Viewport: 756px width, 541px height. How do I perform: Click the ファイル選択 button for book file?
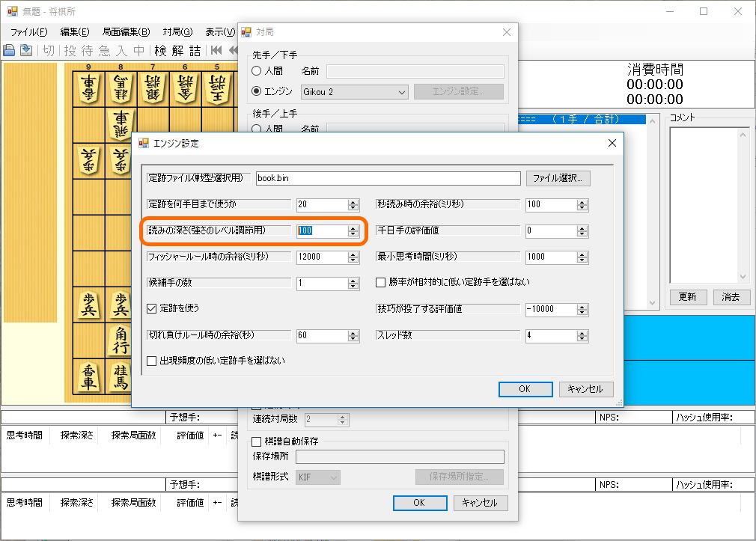(559, 178)
